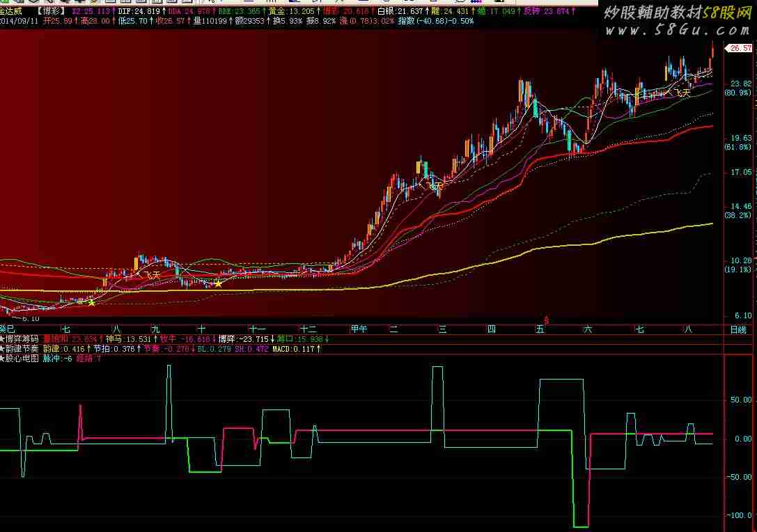This screenshot has height=532, width=757.
Task: Open the ★博弈筹码 indicator panel title
Action: point(19,339)
